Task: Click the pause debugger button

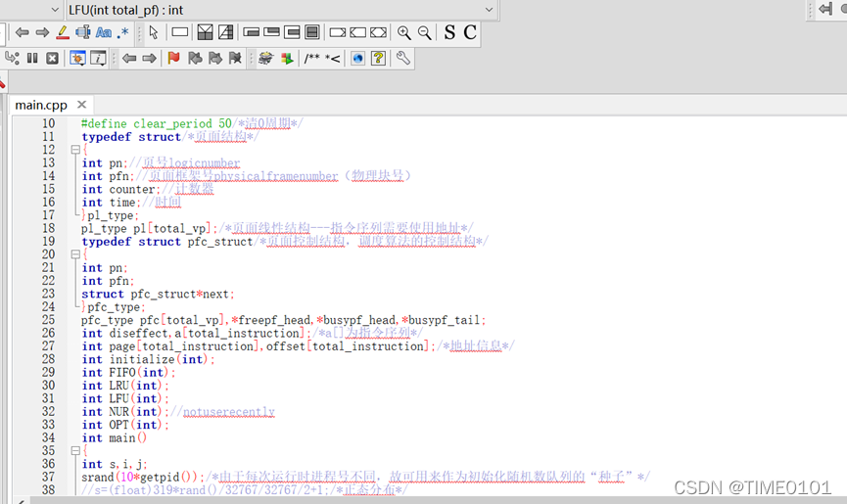Action: [32, 58]
